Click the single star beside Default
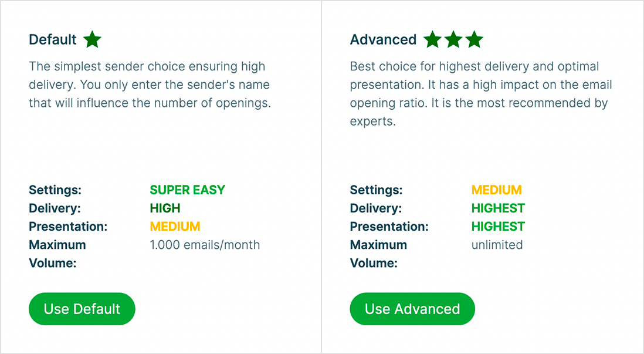The height and width of the screenshot is (354, 644). click(x=92, y=40)
